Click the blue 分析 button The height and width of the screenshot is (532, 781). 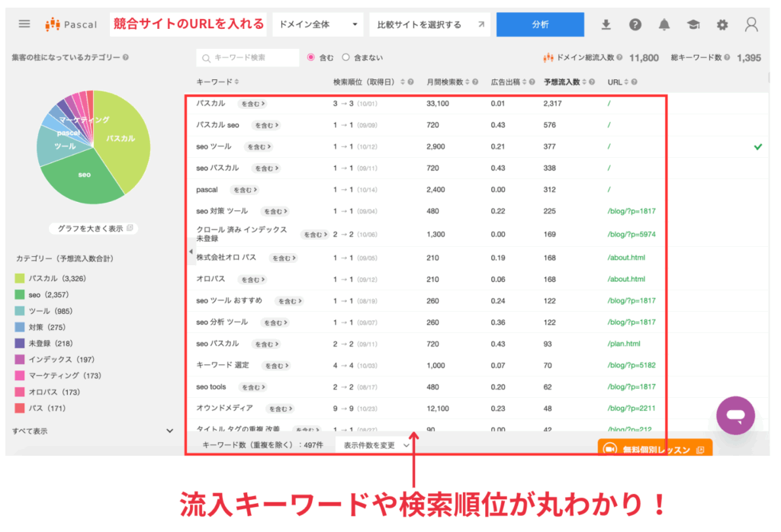(x=540, y=24)
